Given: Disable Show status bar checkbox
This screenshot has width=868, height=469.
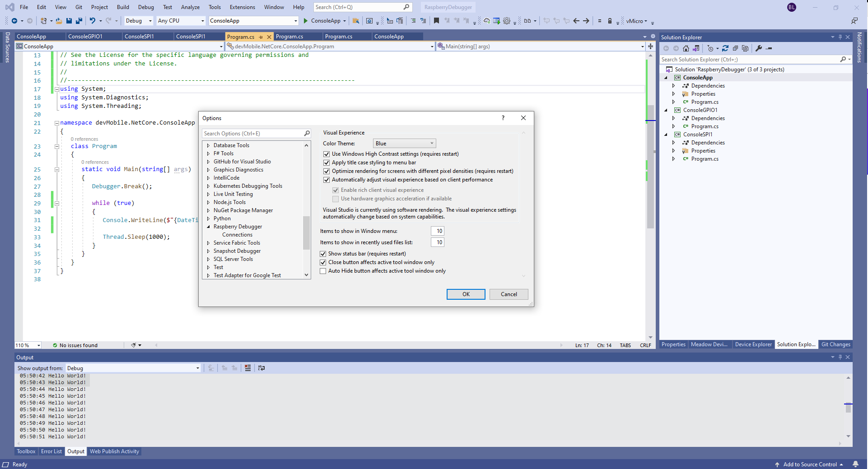Looking at the screenshot, I should click(323, 254).
